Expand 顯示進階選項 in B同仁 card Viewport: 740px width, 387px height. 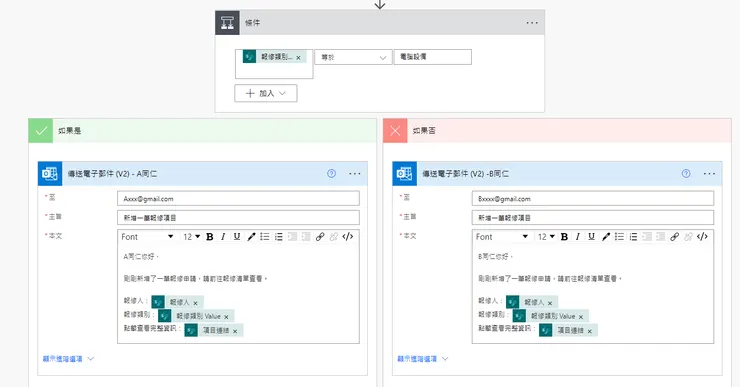[x=422, y=359]
